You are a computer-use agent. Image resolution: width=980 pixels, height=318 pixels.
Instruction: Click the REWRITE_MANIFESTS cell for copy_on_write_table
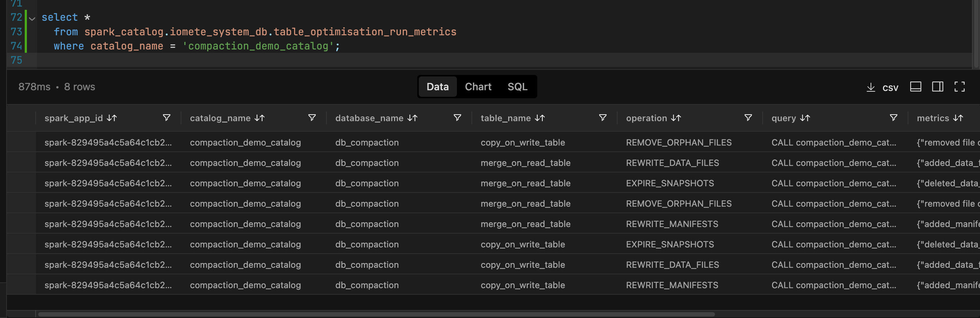click(672, 285)
